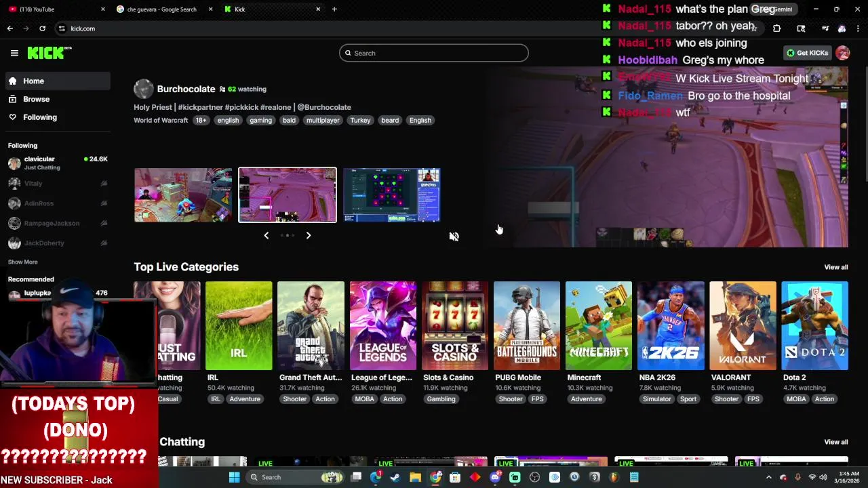Unmute the featured stream audio
The height and width of the screenshot is (488, 868).
[x=454, y=237]
